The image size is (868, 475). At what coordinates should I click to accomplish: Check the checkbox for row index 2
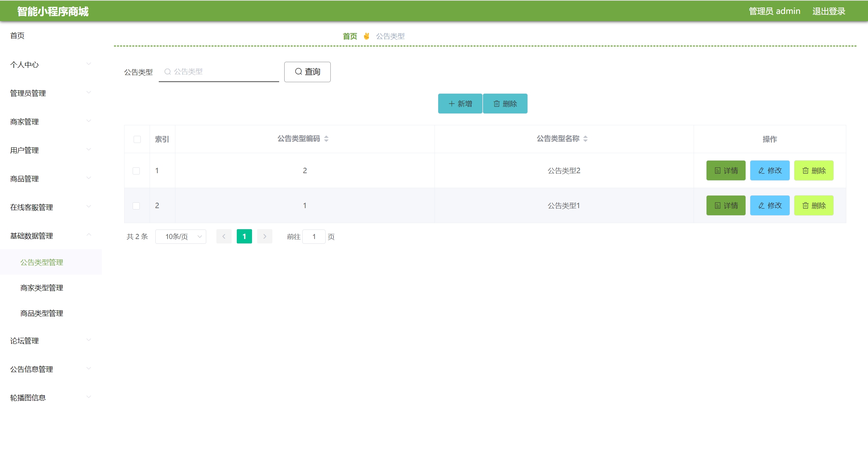pos(136,206)
